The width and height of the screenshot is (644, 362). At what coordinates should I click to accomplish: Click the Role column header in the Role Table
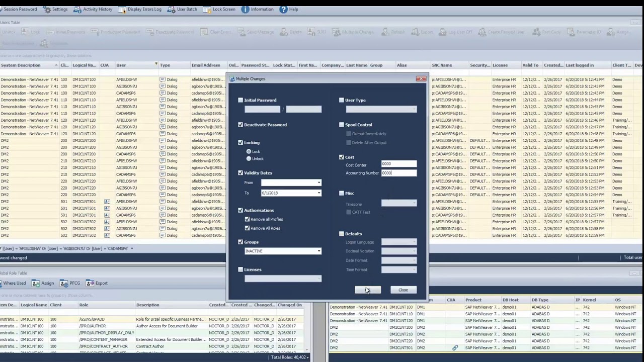pyautogui.click(x=106, y=305)
